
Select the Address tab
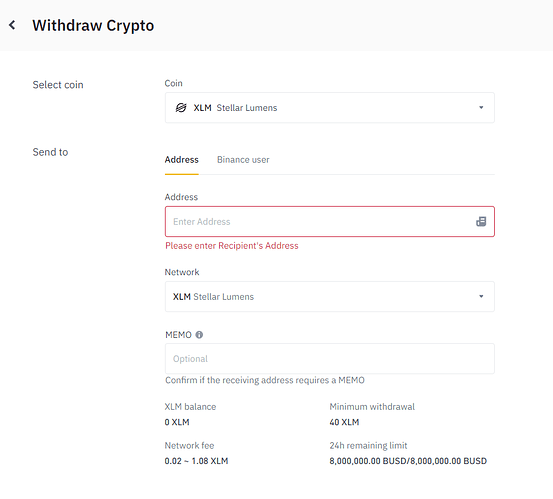pyautogui.click(x=182, y=160)
